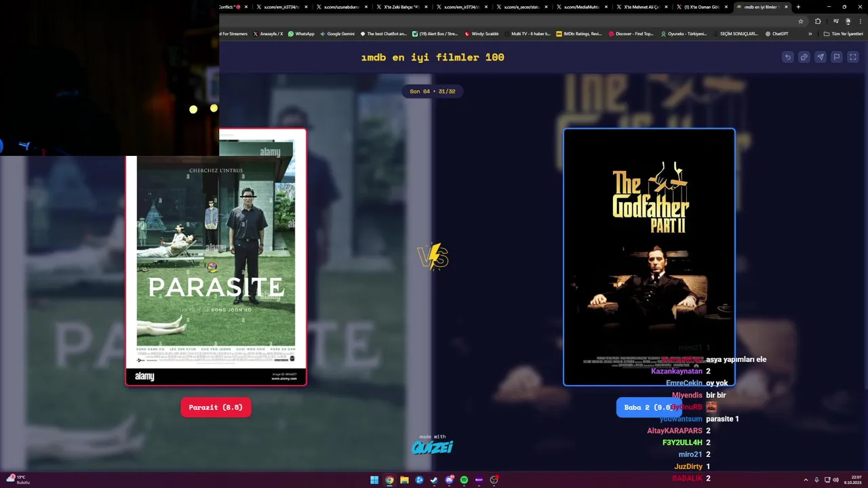Close the imdb en iyi filmler tab

[786, 7]
